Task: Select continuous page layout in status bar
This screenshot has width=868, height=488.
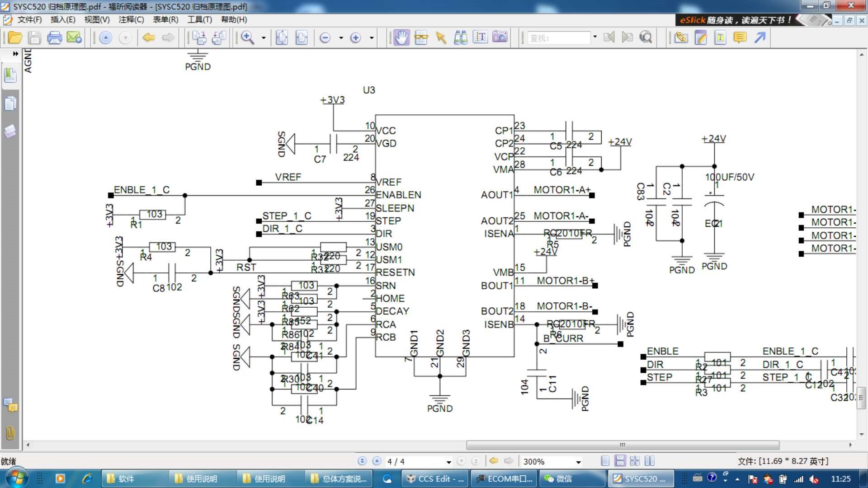Action: pos(620,461)
